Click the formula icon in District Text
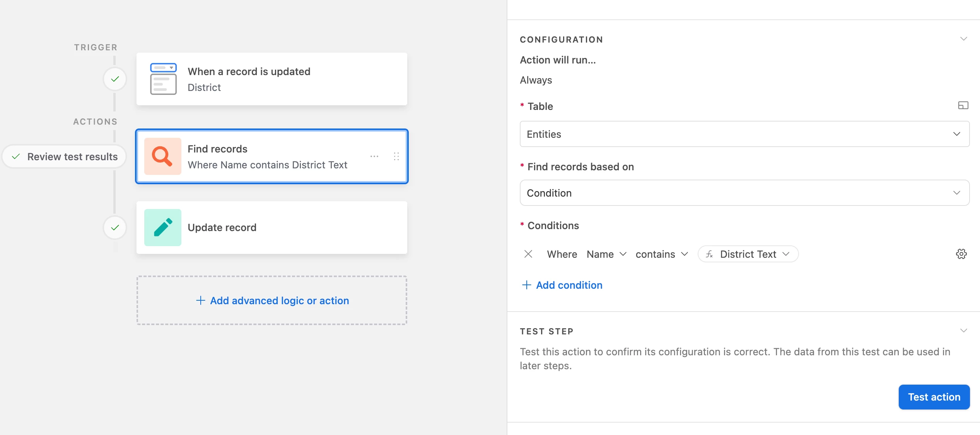 point(709,254)
